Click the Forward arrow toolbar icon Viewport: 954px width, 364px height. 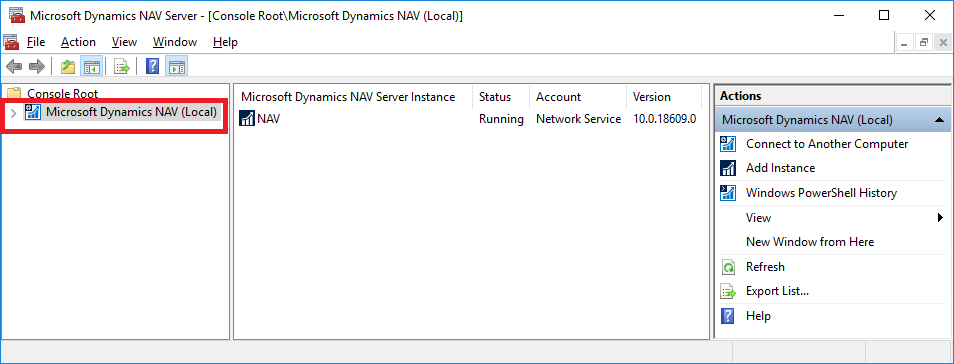coord(37,66)
